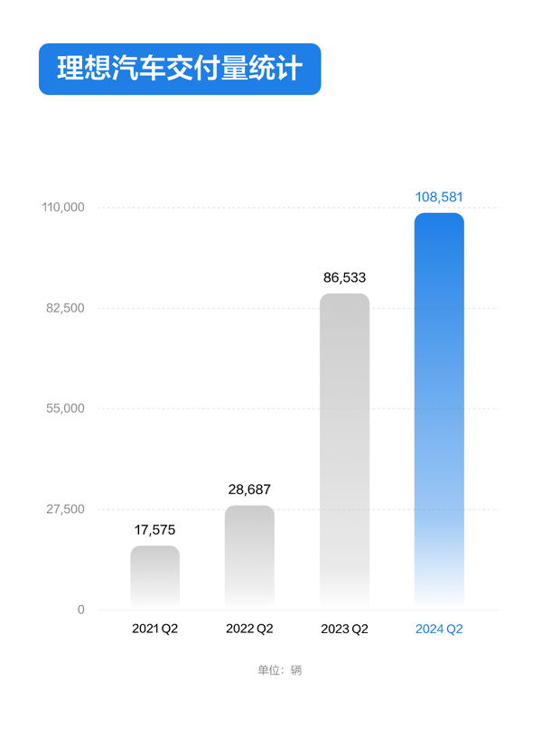
Task: Click the 28,687 data label
Action: click(249, 490)
